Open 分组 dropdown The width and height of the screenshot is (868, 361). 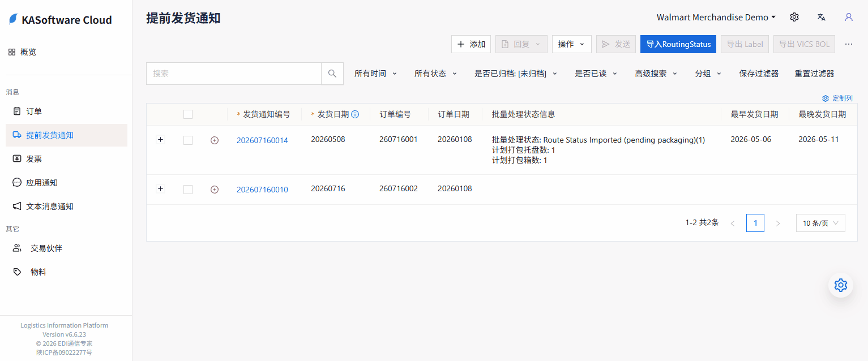pyautogui.click(x=708, y=74)
